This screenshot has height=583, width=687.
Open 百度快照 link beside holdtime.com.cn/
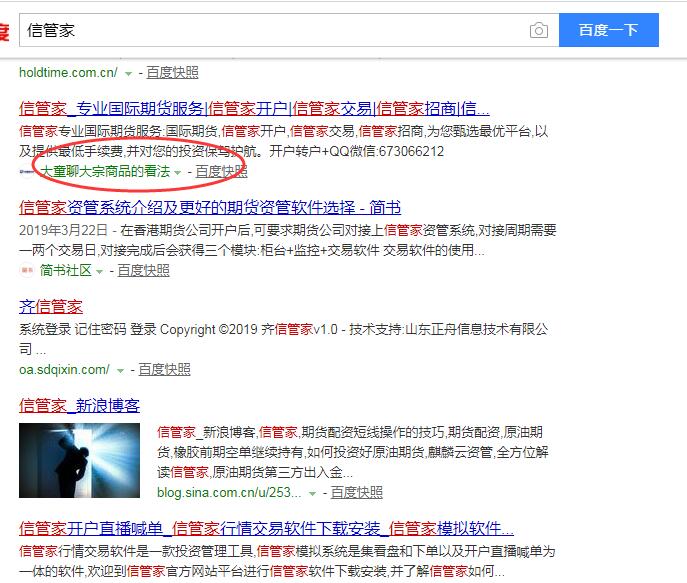click(x=172, y=73)
